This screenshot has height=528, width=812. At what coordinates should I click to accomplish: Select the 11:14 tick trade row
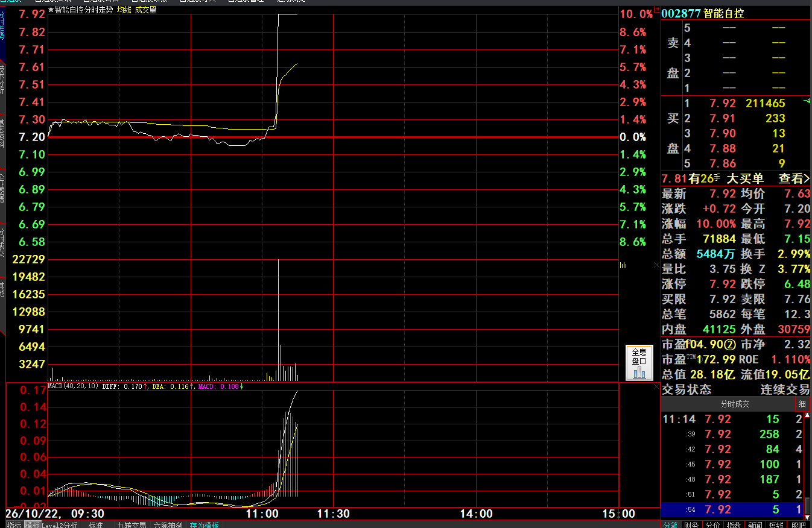tap(733, 419)
